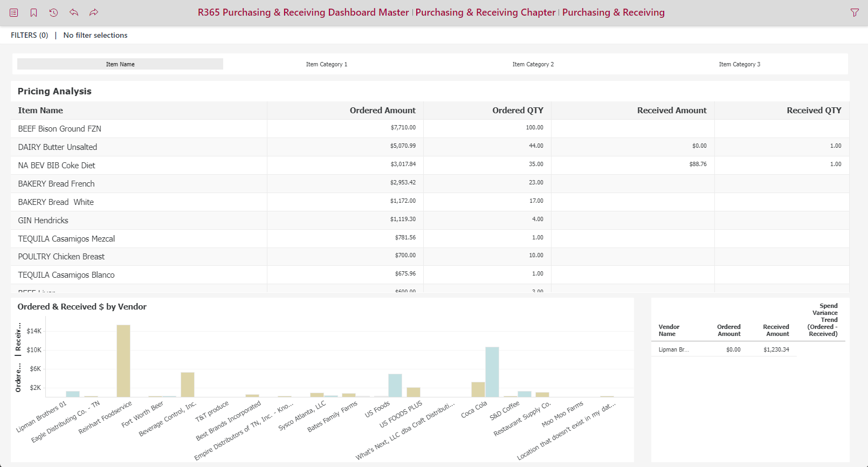Select DAIRY Butter Unsalted row
Image resolution: width=868 pixels, height=467 pixels.
[430, 147]
